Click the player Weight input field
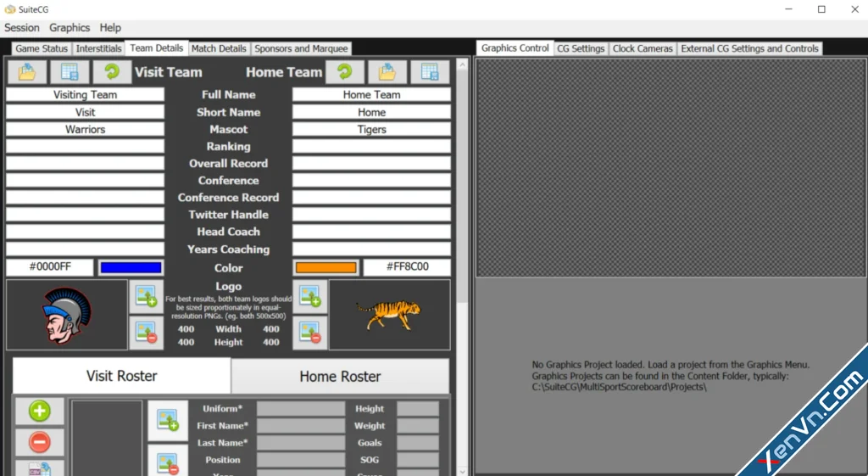This screenshot has height=476, width=868. click(418, 426)
